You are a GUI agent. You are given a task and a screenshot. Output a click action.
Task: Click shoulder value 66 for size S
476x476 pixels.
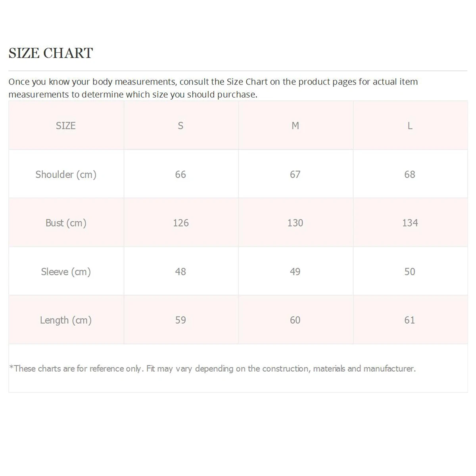(x=180, y=175)
